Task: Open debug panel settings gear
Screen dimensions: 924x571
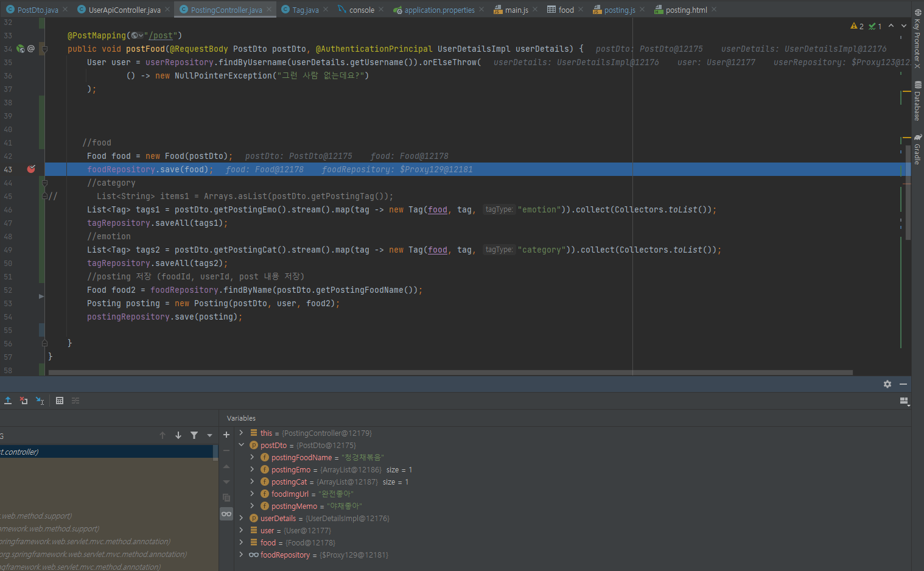Action: tap(887, 384)
